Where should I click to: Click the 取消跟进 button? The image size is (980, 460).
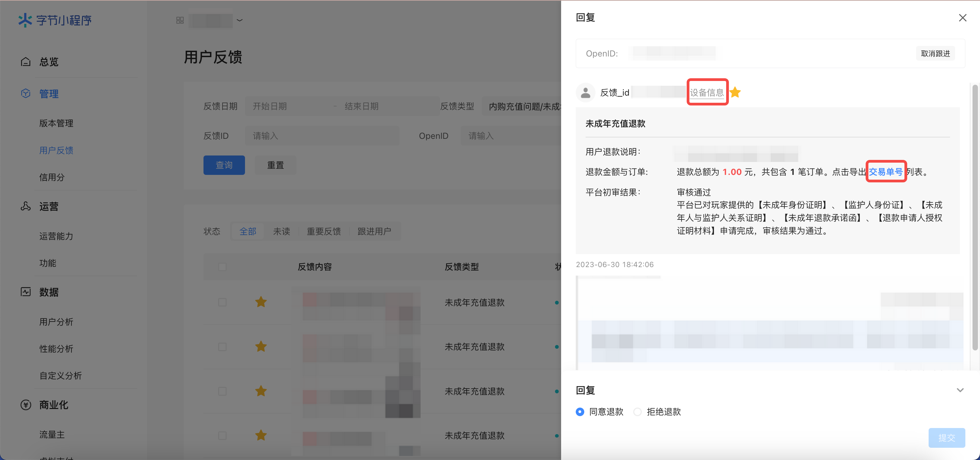tap(935, 54)
